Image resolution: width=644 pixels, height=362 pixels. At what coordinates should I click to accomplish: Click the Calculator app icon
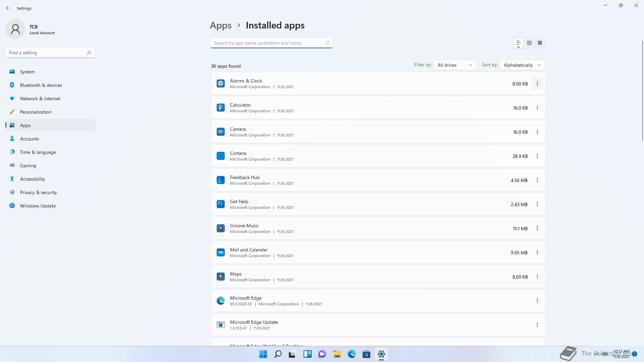221,108
